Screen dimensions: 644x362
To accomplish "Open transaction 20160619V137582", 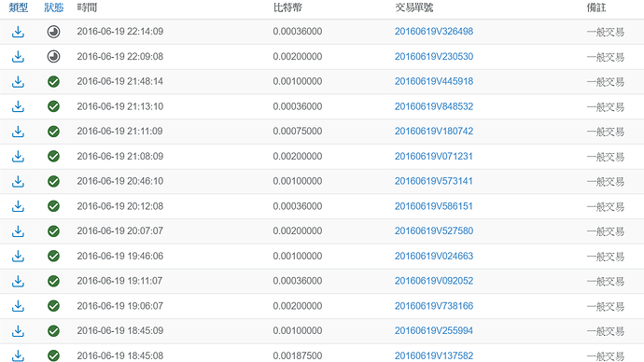I will (434, 355).
